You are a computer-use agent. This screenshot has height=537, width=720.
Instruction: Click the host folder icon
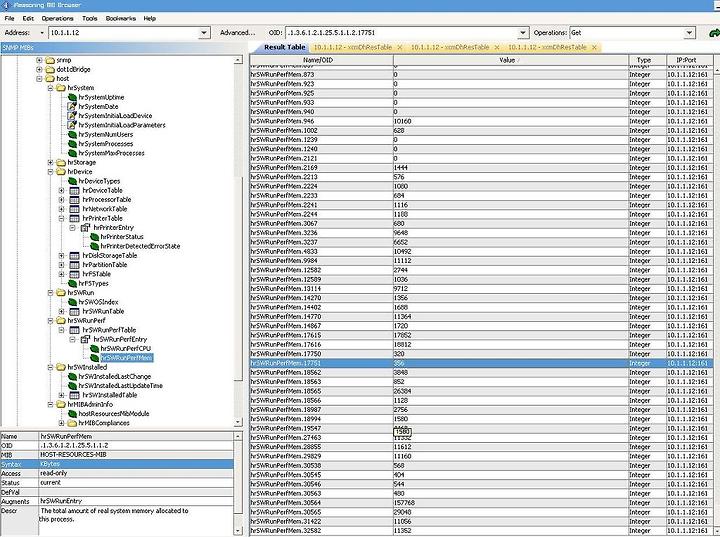(50, 79)
